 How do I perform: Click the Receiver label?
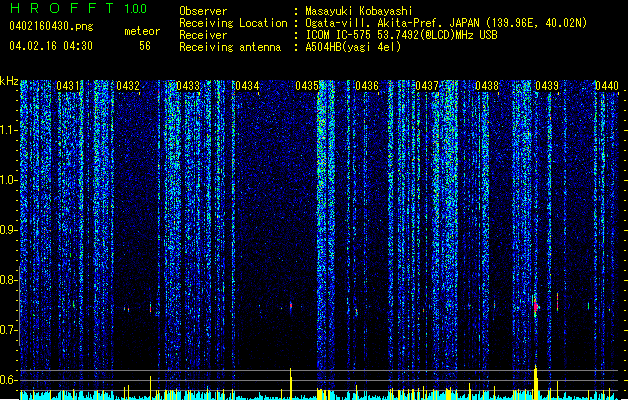coord(203,35)
